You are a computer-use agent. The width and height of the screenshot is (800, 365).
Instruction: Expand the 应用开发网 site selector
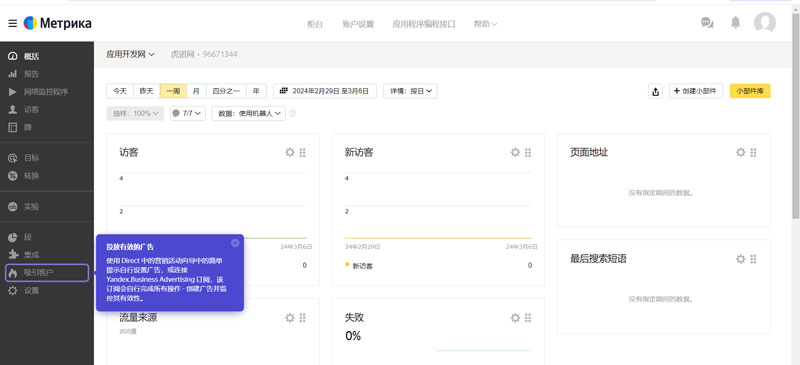tap(130, 54)
